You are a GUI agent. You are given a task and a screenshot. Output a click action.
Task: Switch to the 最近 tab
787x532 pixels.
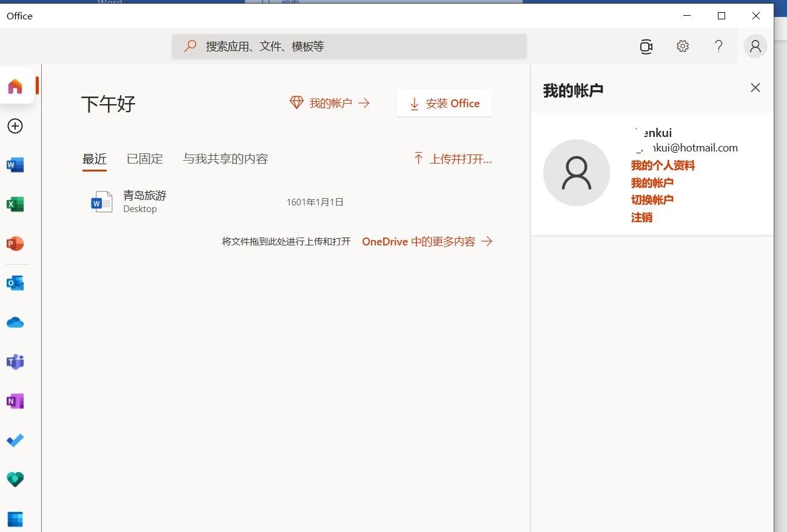tap(95, 159)
